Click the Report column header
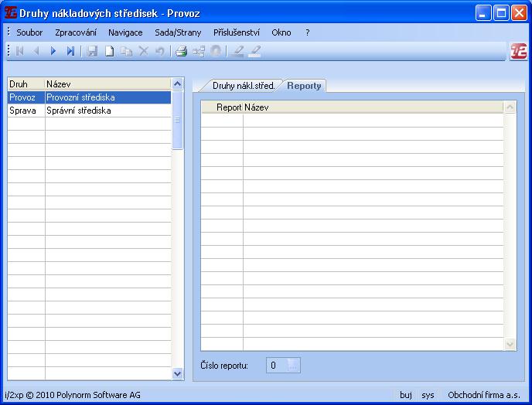 (x=222, y=107)
